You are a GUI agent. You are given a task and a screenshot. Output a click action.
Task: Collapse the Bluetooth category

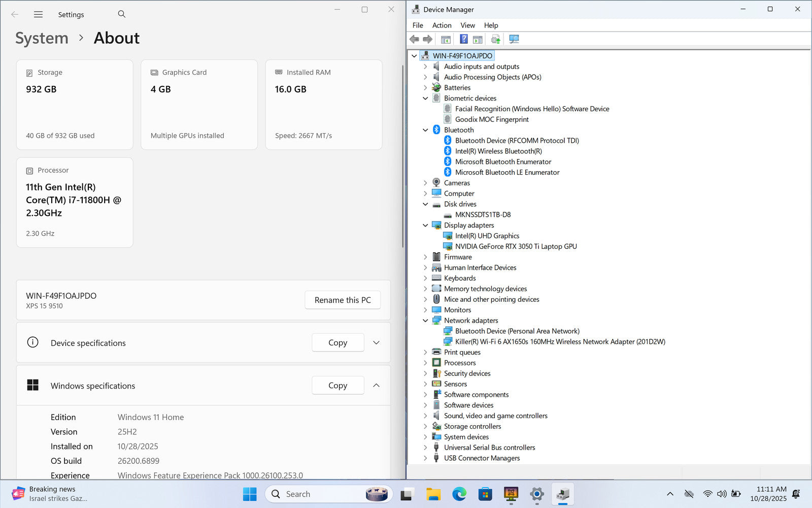(x=425, y=130)
